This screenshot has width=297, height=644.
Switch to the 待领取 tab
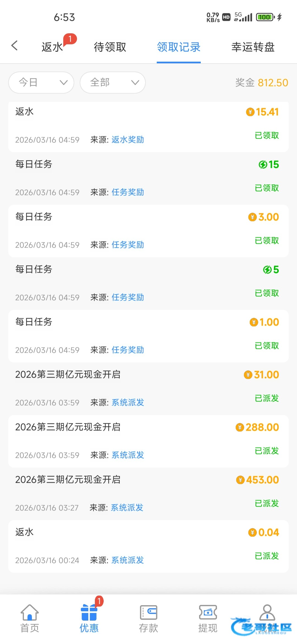110,47
